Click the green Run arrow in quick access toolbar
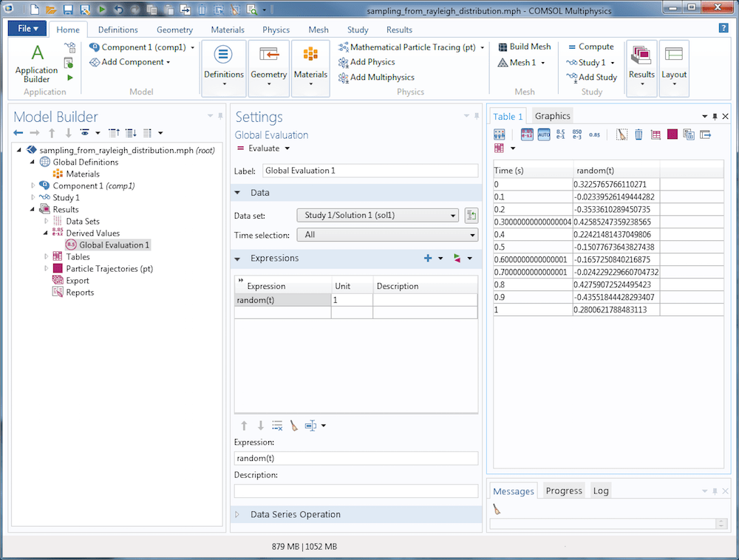 click(102, 10)
